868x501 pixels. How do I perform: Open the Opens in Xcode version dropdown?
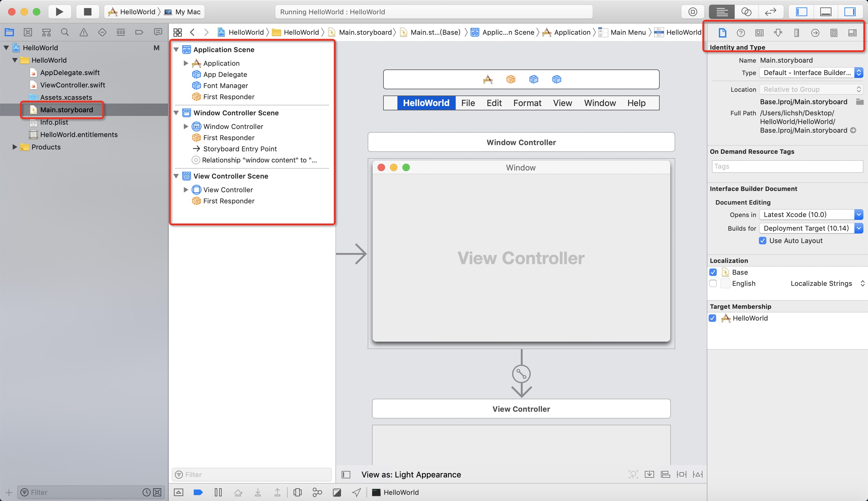[811, 215]
